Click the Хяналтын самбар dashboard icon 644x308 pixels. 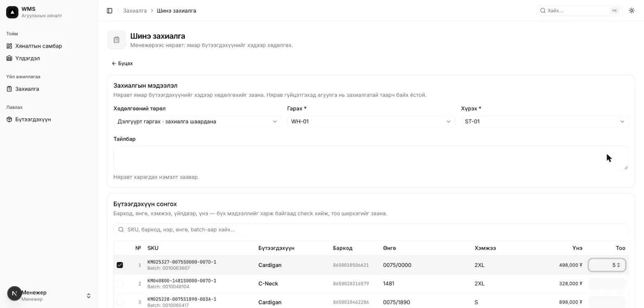[x=9, y=46]
